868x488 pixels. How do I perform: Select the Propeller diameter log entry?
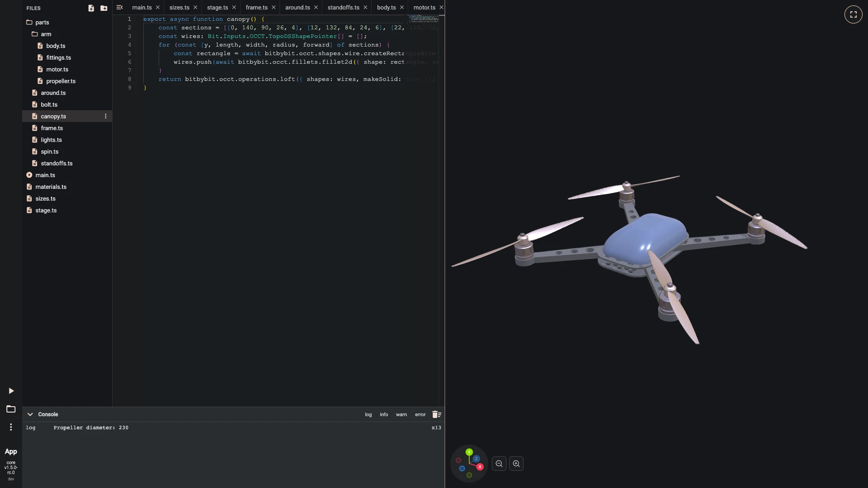(x=233, y=427)
